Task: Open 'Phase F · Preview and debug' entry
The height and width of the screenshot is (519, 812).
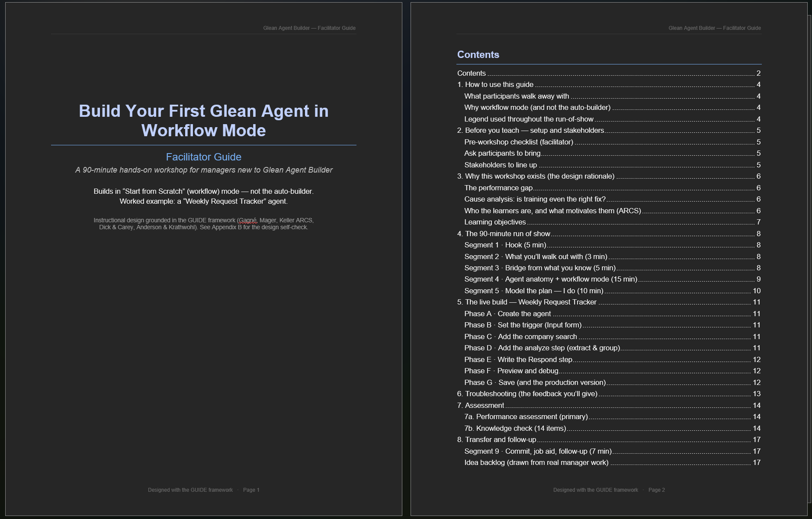Action: pyautogui.click(x=612, y=371)
